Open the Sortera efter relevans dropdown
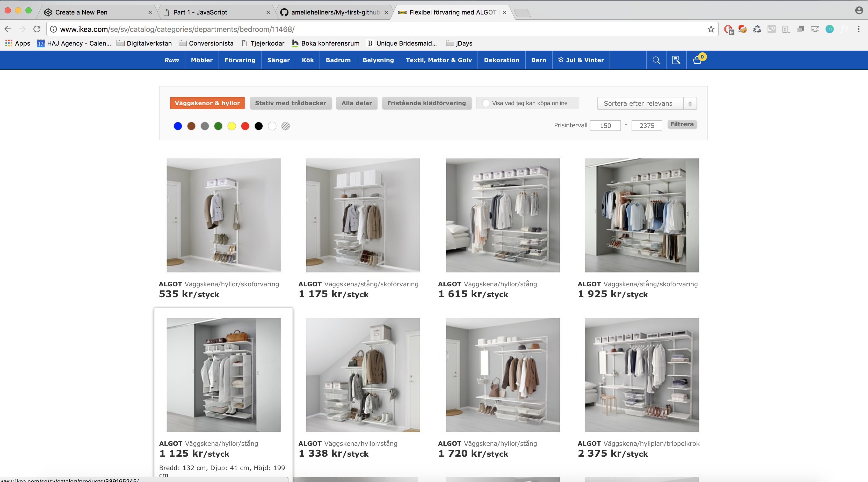This screenshot has width=868, height=482. [647, 103]
